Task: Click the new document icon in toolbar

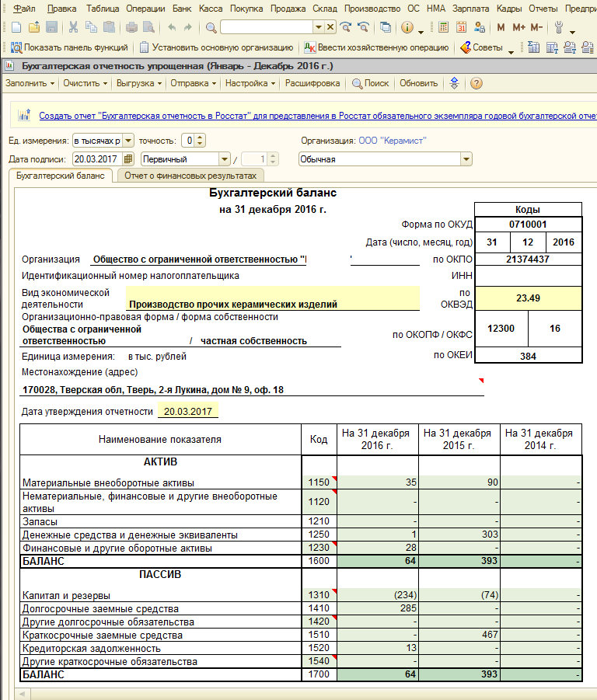Action: 16,28
